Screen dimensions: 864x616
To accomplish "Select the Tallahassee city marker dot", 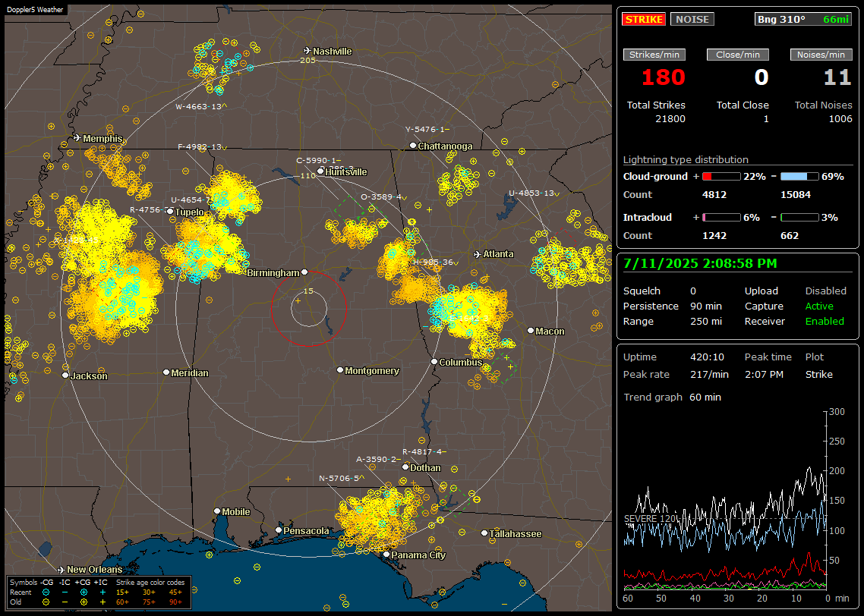I will pos(484,533).
